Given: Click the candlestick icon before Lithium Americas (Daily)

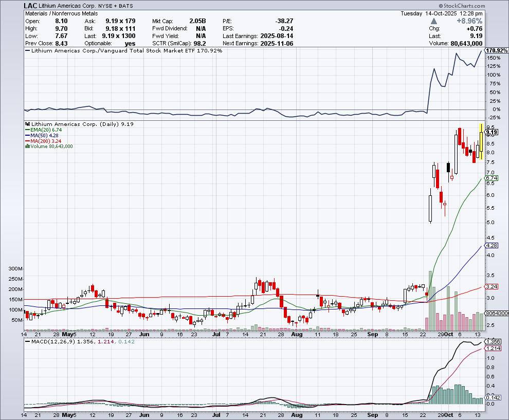Looking at the screenshot, I should 28,124.
